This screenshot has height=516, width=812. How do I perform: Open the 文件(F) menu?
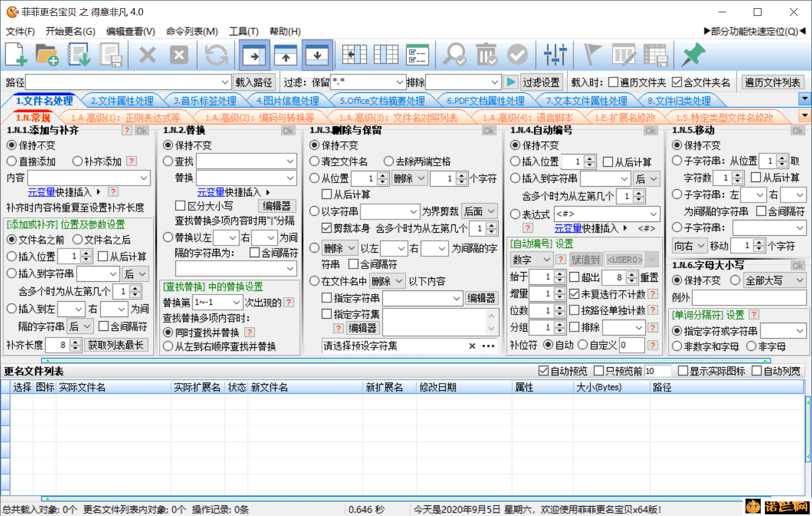point(20,31)
